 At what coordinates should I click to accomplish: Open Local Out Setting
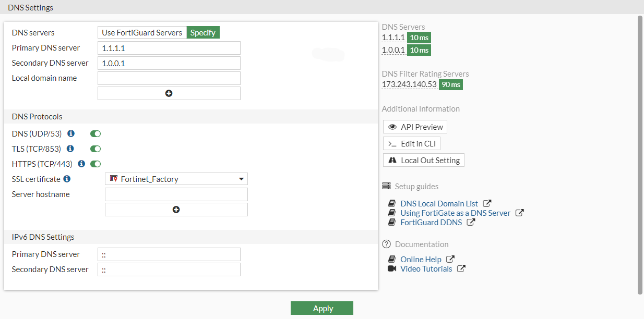pyautogui.click(x=424, y=160)
